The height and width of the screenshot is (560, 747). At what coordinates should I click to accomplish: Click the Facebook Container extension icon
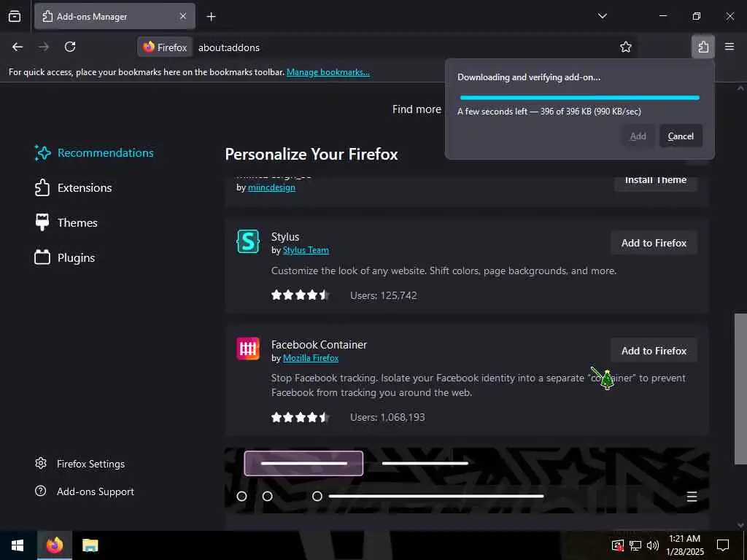248,349
